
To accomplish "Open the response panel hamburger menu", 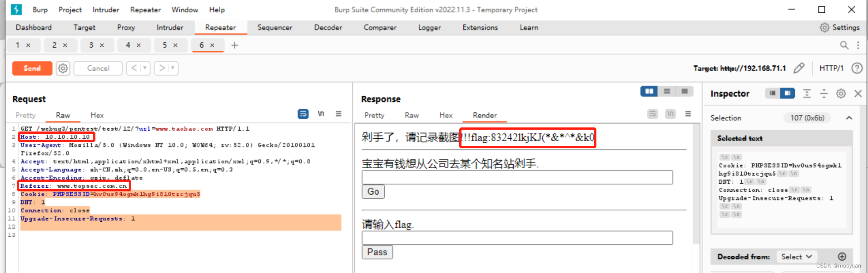I will coord(688,114).
